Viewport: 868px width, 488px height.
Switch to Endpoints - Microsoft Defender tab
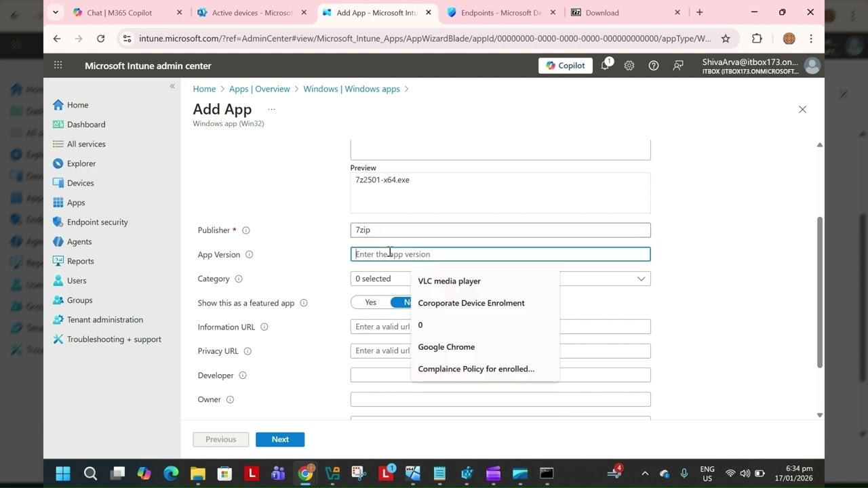coord(501,12)
